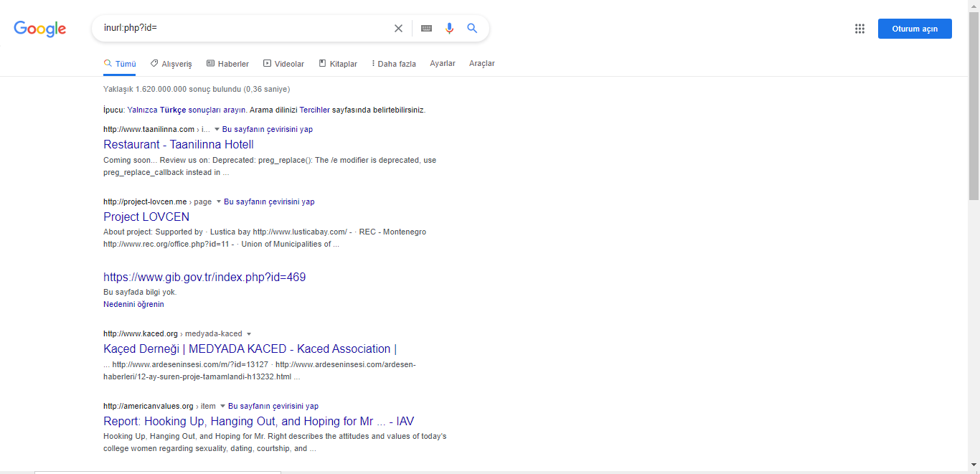980x474 pixels.
Task: Click the Nedenini öğrenin link
Action: pyautogui.click(x=133, y=304)
